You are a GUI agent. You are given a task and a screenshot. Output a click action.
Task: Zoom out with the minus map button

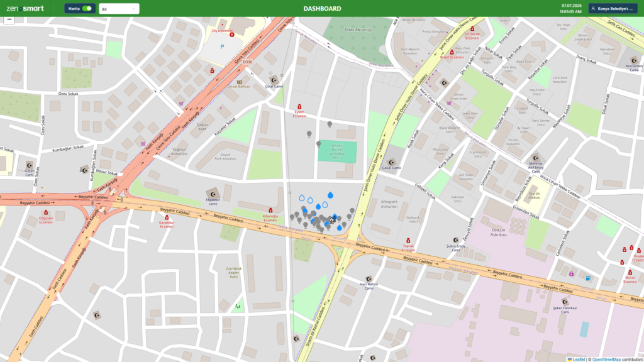[9, 19]
